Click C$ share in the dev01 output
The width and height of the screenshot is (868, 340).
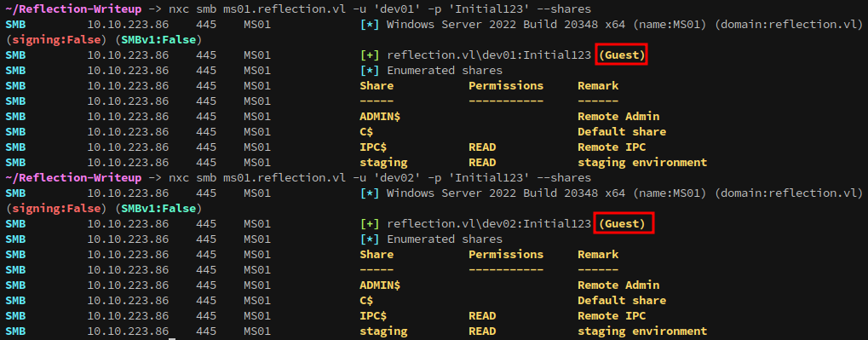366,132
